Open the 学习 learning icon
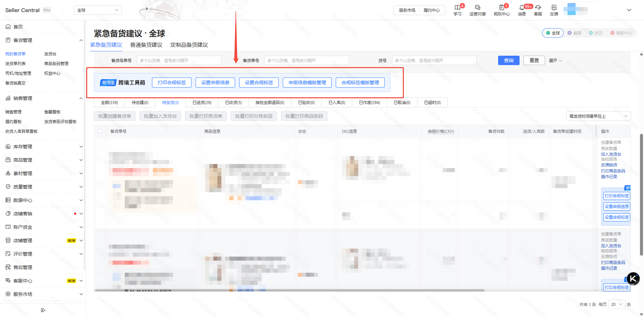Image resolution: width=644 pixels, height=317 pixels. (x=457, y=7)
